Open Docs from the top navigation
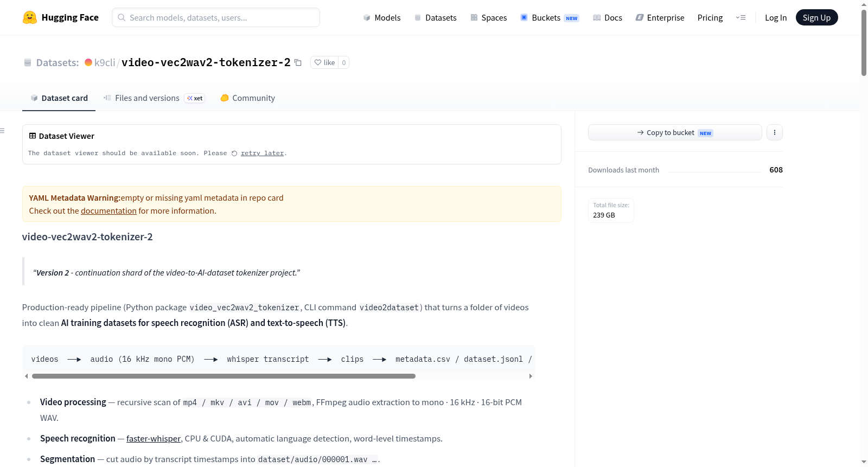Image resolution: width=868 pixels, height=467 pixels. click(x=608, y=17)
